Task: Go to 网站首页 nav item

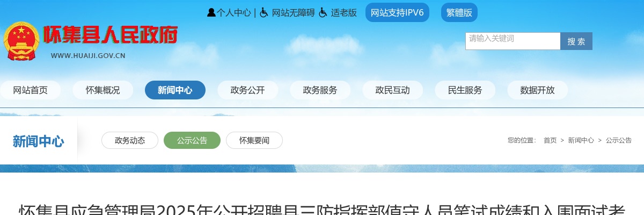Action: (x=31, y=90)
